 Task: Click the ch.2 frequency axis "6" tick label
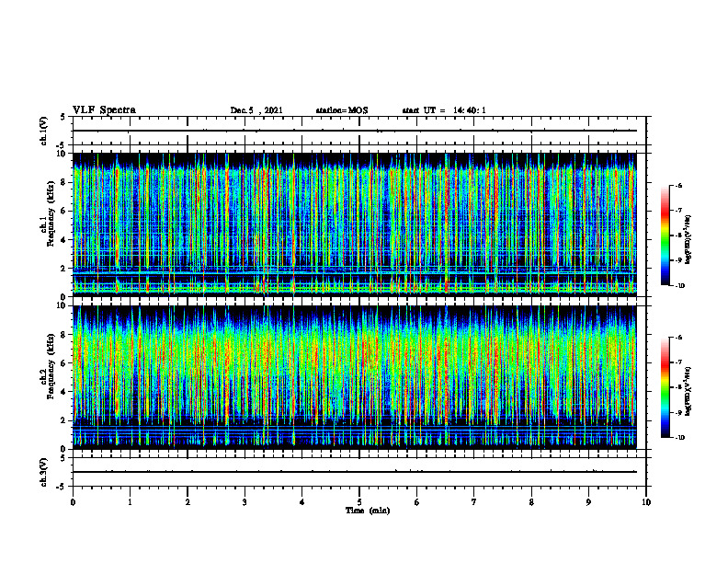point(63,363)
